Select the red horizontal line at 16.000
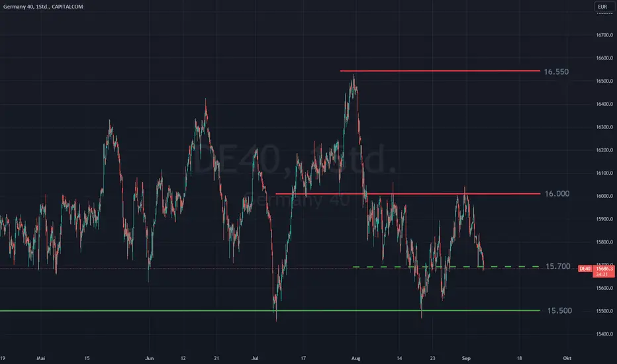This screenshot has height=364, width=617. pyautogui.click(x=408, y=194)
